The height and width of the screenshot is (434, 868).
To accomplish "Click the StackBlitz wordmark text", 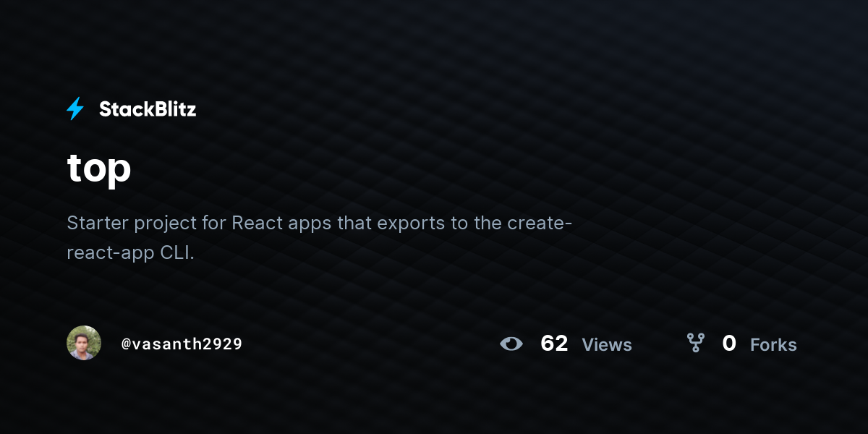I will coord(148,109).
